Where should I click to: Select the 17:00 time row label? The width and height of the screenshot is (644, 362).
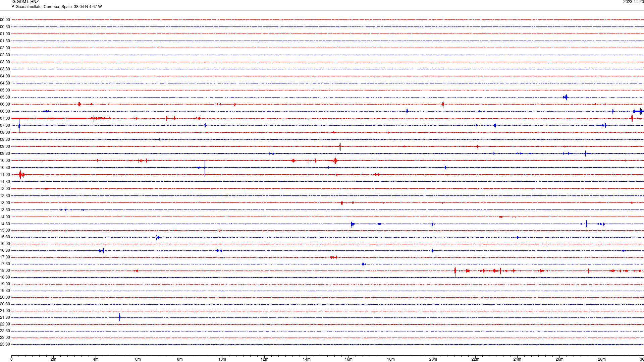tap(5, 257)
